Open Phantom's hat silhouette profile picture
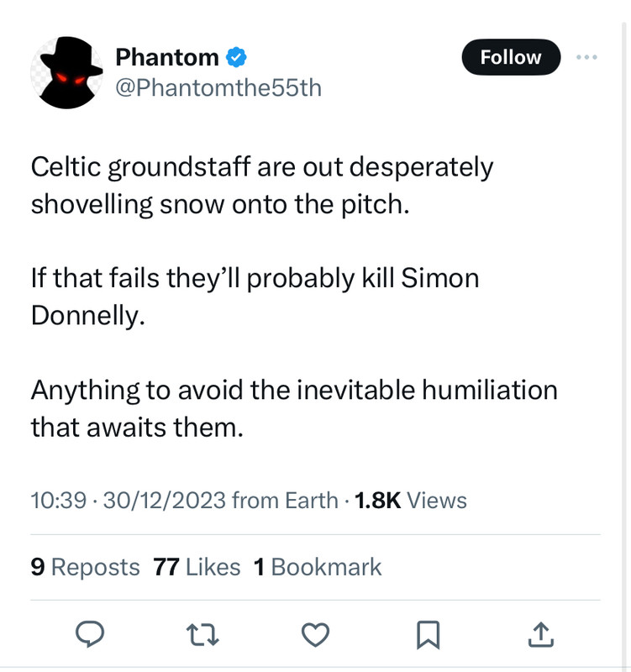Image resolution: width=631 pixels, height=672 pixels. click(x=67, y=72)
